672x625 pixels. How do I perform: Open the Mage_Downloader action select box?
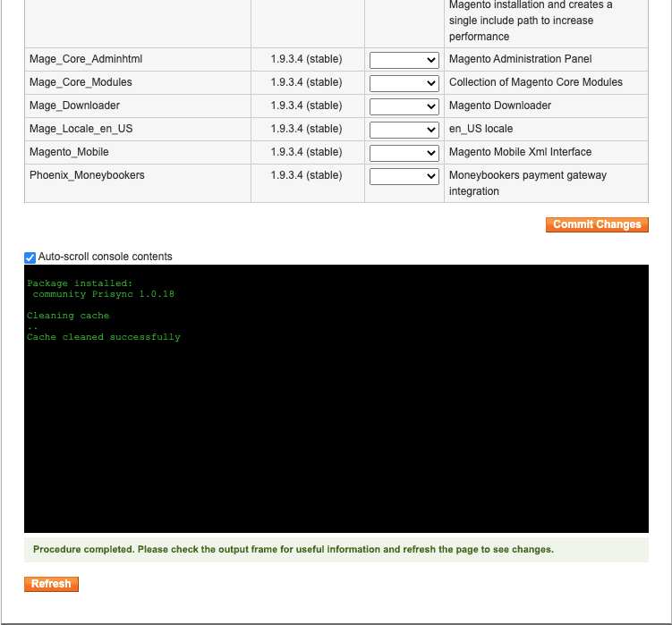(404, 106)
